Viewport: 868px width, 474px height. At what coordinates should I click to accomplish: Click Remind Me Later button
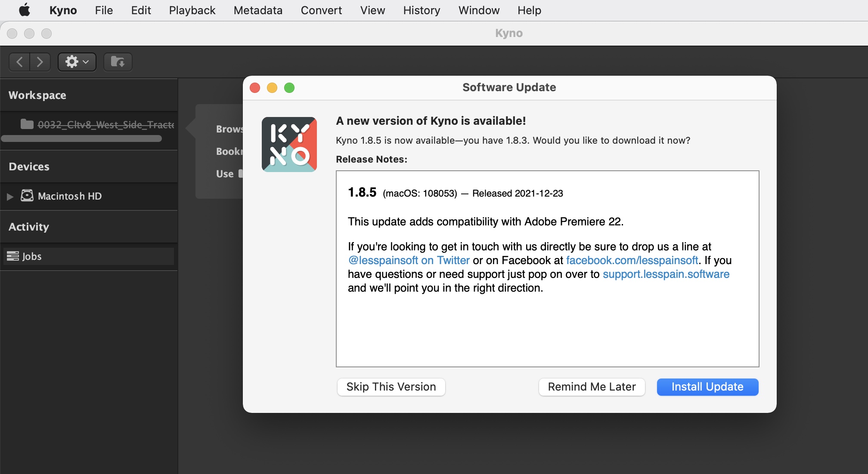592,386
